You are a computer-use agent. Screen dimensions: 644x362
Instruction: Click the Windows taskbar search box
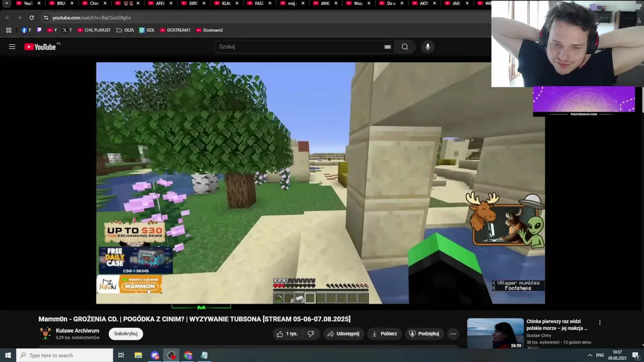(64, 355)
